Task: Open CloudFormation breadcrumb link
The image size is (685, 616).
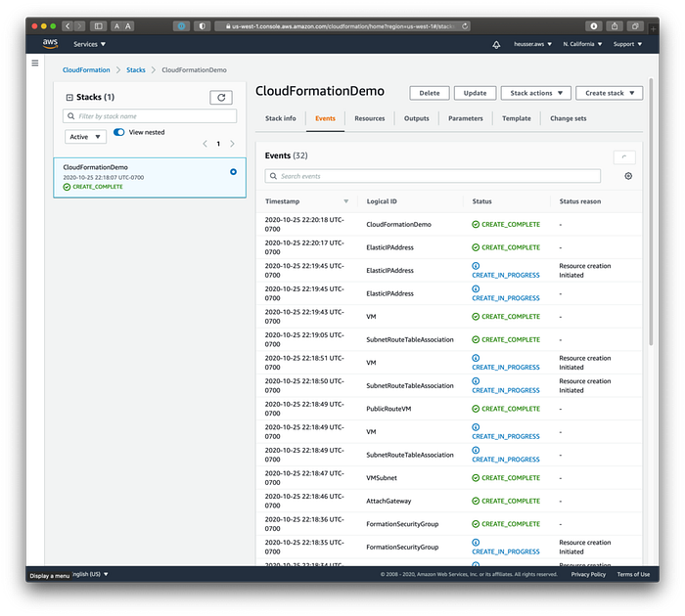Action: pyautogui.click(x=86, y=69)
